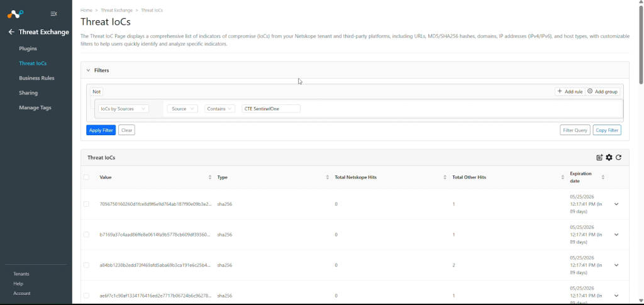Click the back arrow beside Threat Exchange
The width and height of the screenshot is (644, 305).
(x=11, y=32)
